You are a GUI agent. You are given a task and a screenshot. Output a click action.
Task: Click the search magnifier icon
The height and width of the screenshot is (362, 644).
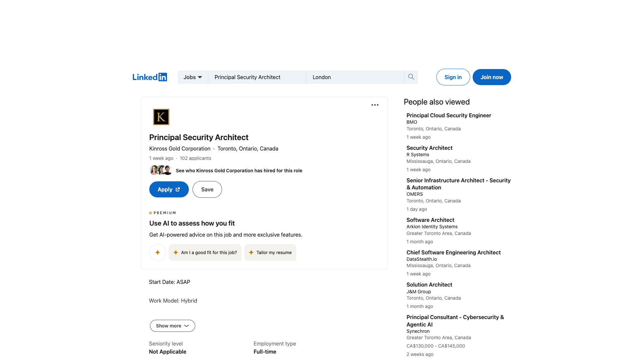pyautogui.click(x=411, y=77)
